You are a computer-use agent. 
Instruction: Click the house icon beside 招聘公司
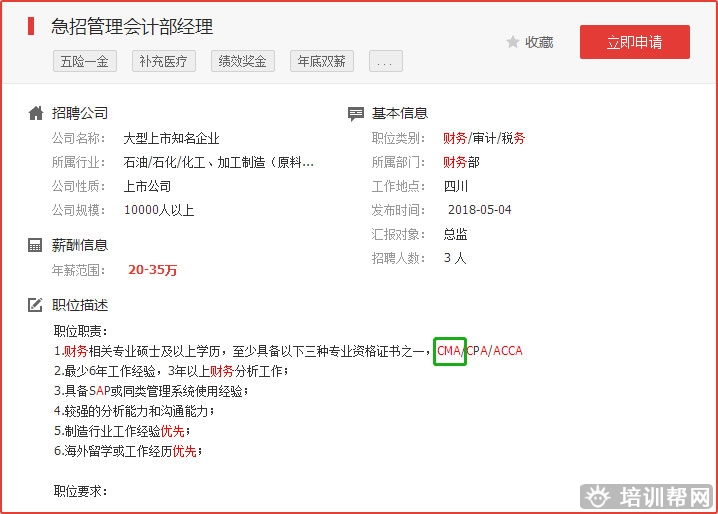pos(36,113)
